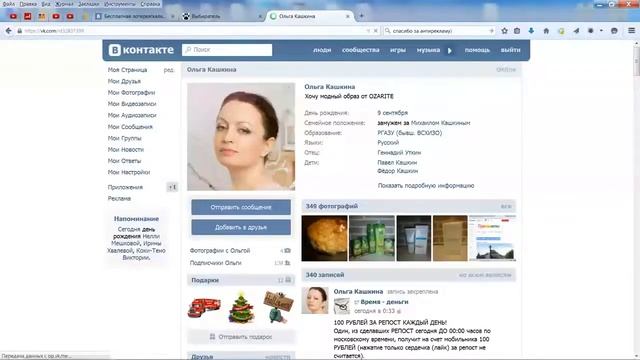Open the downloads arrow icon
This screenshot has width=640, height=360.
531,31
